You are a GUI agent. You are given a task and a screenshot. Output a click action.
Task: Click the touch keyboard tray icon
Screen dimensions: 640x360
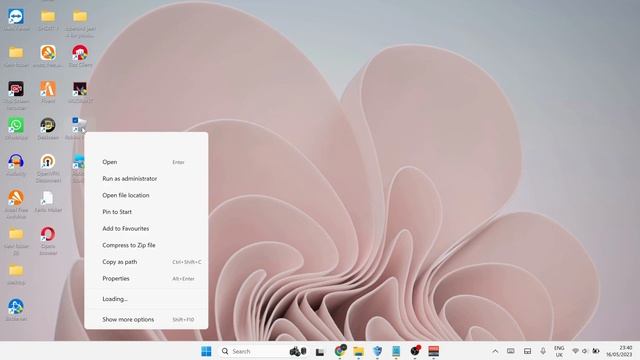[x=511, y=351]
